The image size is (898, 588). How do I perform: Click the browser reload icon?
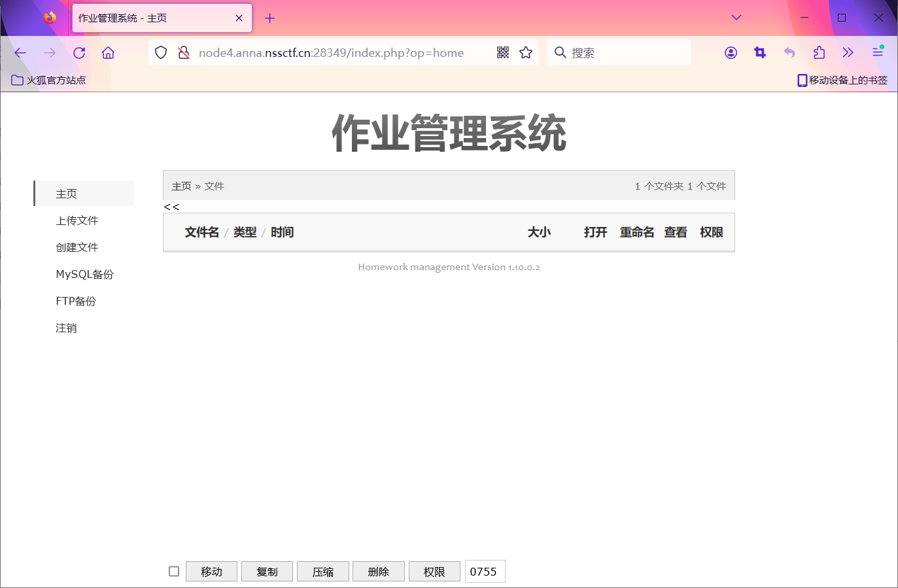coord(79,53)
